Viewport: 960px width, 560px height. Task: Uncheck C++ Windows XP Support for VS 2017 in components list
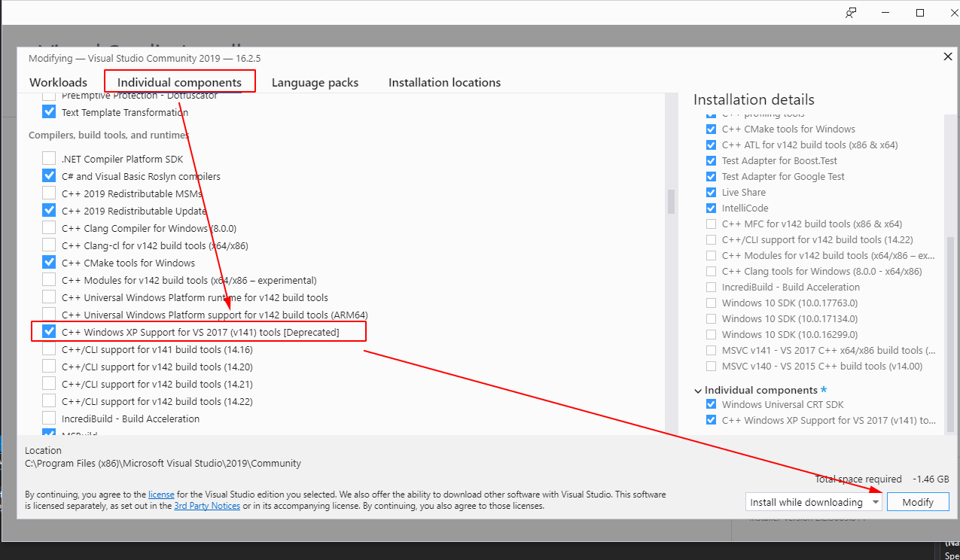tap(49, 332)
